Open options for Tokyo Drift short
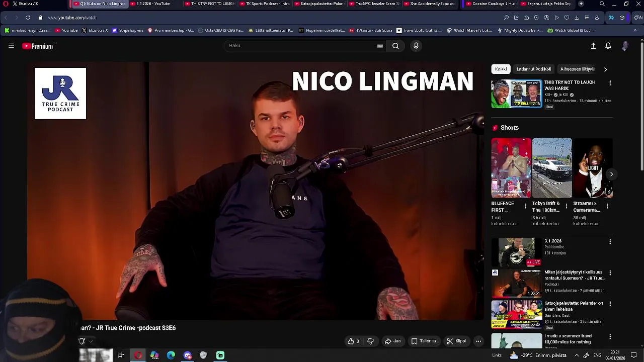Viewport: 644px width, 362px height. pos(566,206)
